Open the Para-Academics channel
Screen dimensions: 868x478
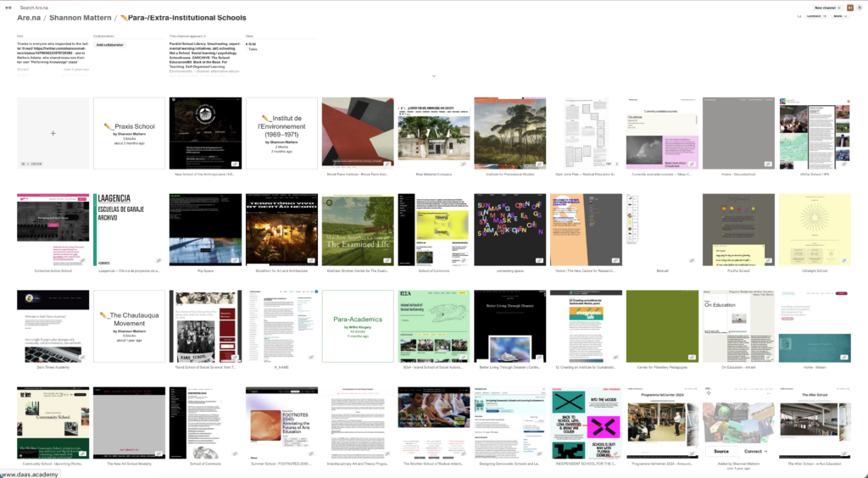click(x=358, y=326)
